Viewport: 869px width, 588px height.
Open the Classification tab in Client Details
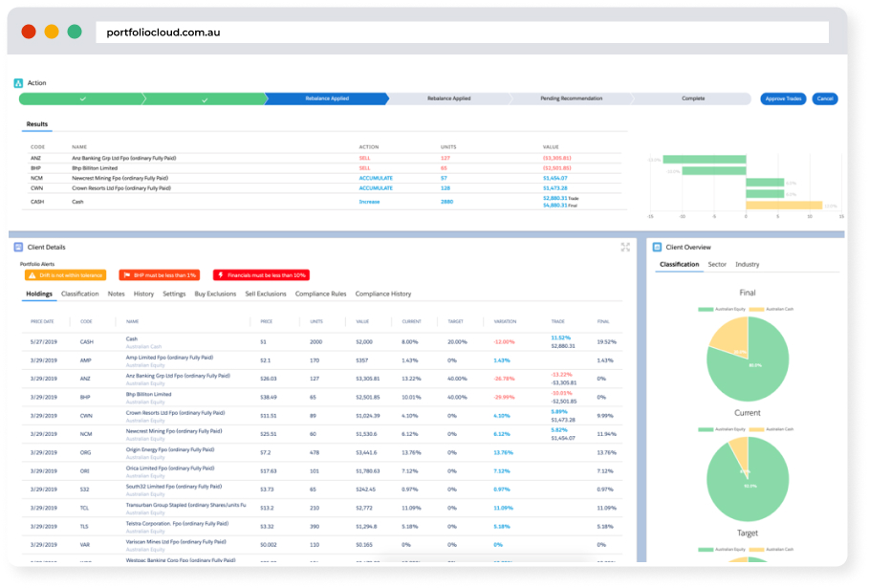tap(79, 294)
